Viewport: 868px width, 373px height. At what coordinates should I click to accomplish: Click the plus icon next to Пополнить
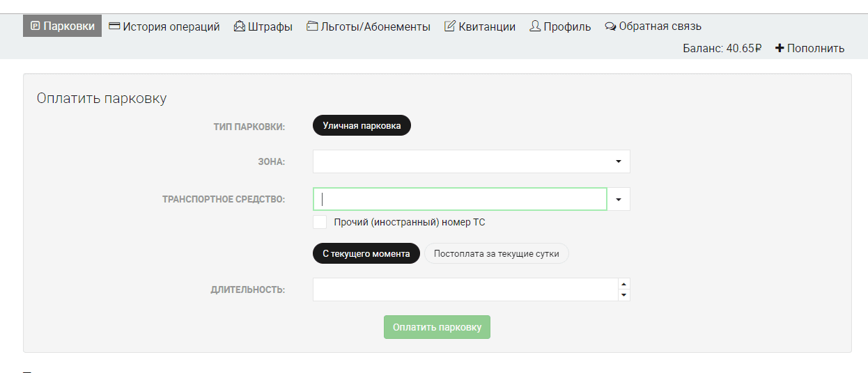[780, 48]
